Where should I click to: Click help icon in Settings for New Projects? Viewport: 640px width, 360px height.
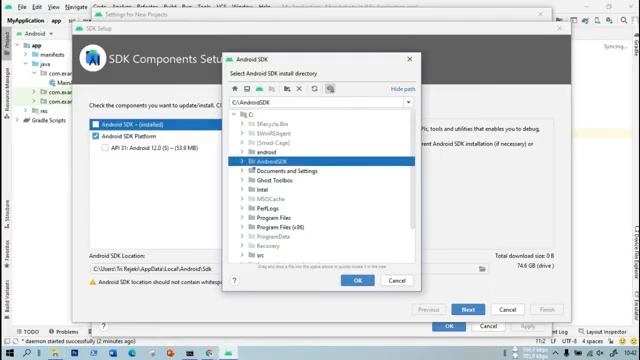coord(103,326)
